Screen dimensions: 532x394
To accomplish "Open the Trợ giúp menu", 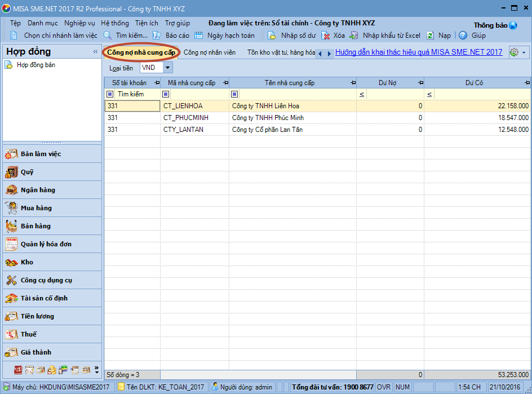I will [178, 23].
